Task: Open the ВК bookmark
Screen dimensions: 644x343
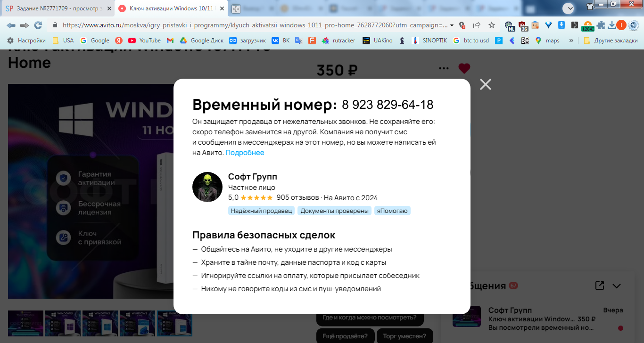Action: click(x=281, y=41)
